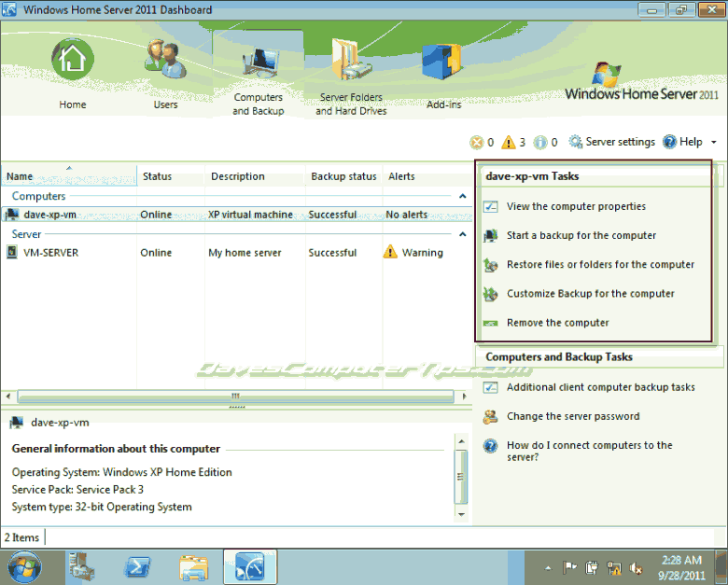The height and width of the screenshot is (585, 728).
Task: Click the Help question mark icon
Action: click(669, 142)
